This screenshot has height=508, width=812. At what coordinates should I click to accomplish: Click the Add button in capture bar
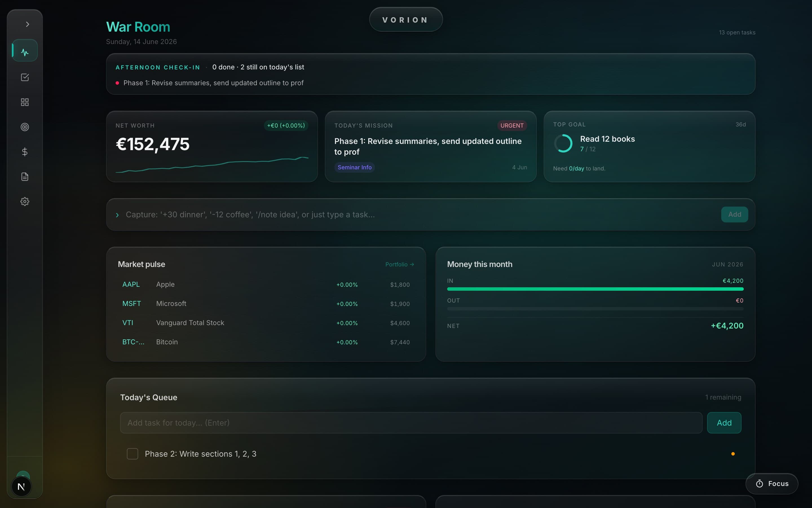pyautogui.click(x=734, y=214)
